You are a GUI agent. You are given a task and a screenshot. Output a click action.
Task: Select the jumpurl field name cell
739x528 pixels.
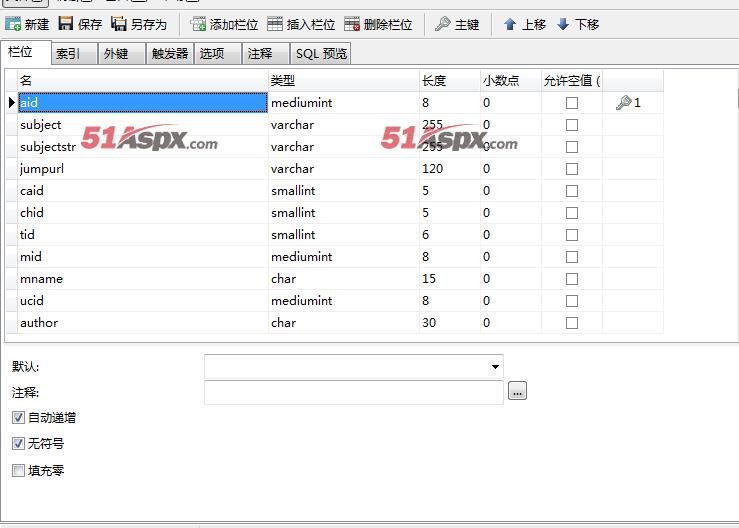[x=143, y=169]
